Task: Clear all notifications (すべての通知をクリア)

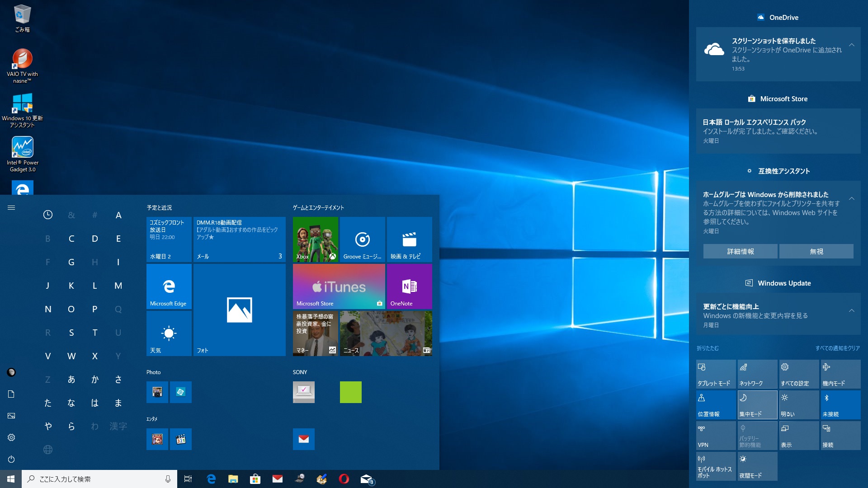Action: coord(838,348)
